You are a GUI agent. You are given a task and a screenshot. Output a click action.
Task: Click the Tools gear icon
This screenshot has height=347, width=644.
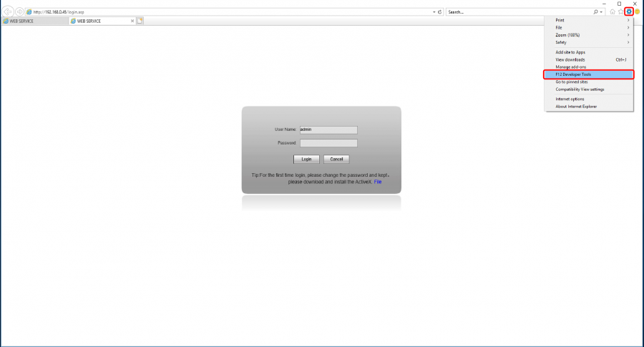[629, 11]
